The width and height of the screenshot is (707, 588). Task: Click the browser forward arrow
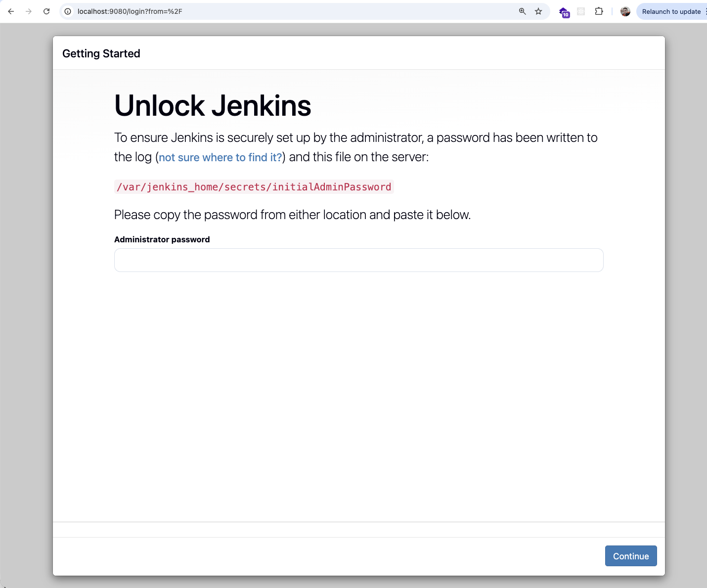click(29, 11)
